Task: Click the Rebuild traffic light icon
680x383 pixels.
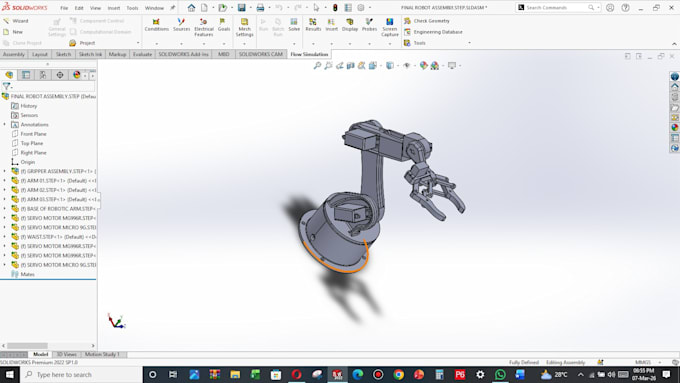Action: [335, 8]
